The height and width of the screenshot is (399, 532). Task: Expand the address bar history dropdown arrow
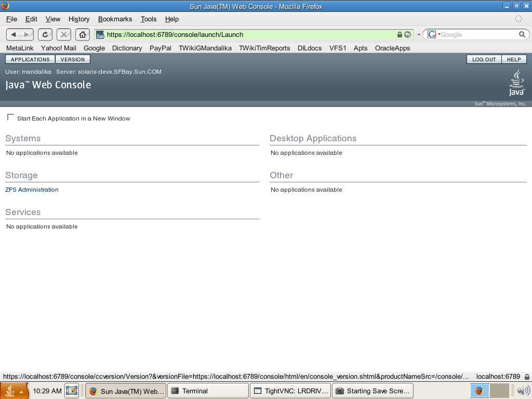(419, 35)
